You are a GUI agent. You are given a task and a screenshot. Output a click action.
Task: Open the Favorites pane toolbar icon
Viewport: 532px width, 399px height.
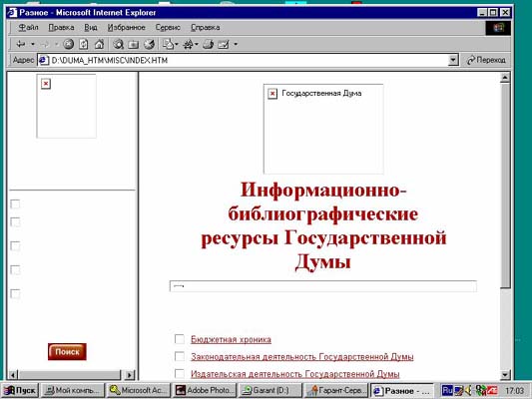pos(134,44)
